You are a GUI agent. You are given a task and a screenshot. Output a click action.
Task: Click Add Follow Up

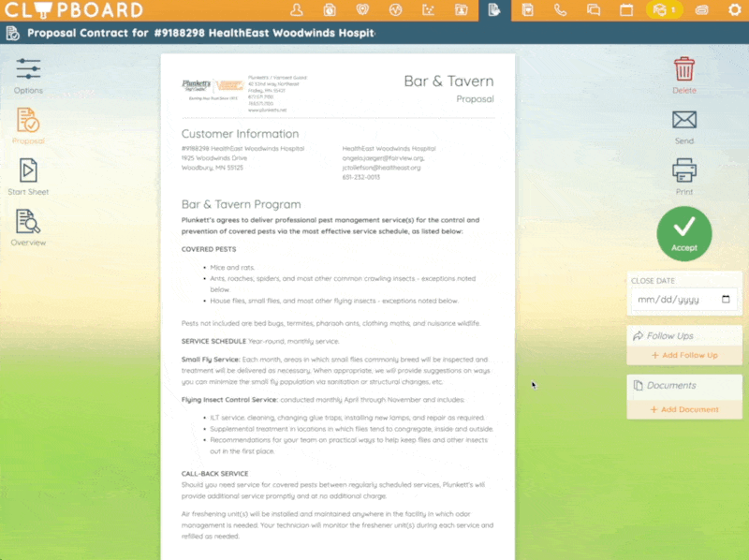click(x=684, y=356)
